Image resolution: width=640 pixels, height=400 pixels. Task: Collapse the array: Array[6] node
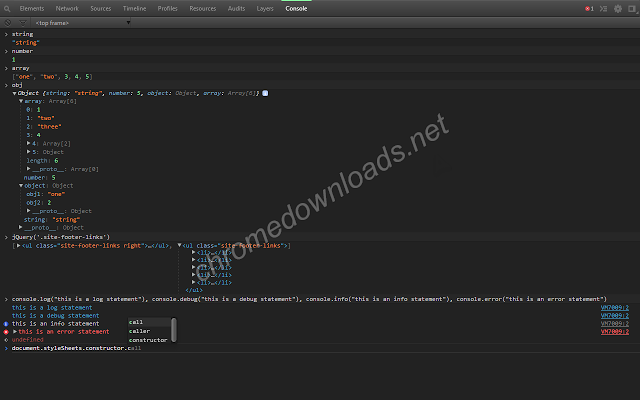[x=21, y=101]
